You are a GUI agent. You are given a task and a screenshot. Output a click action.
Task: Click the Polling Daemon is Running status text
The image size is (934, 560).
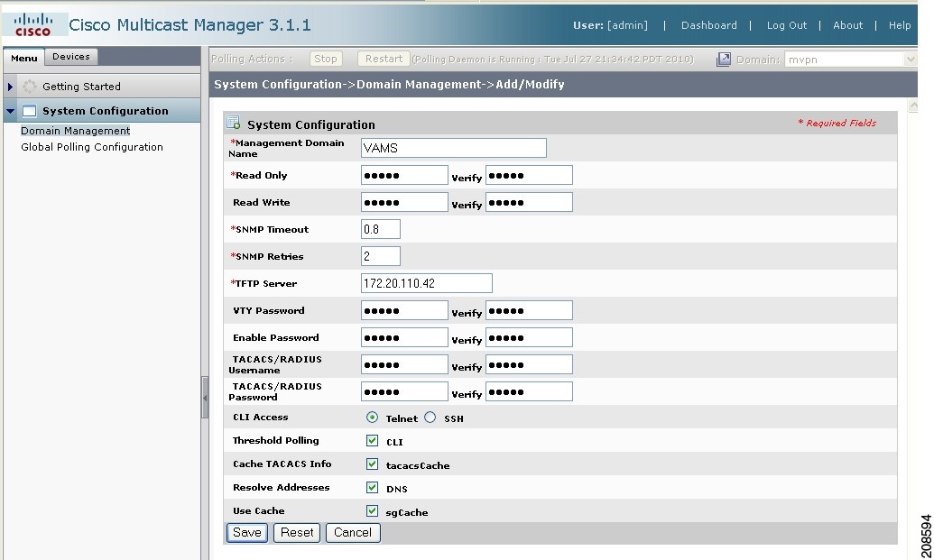point(553,59)
